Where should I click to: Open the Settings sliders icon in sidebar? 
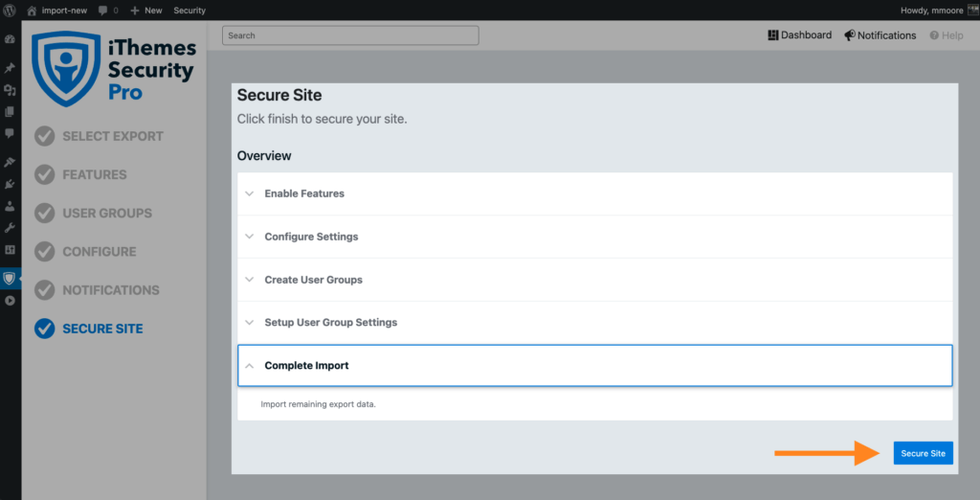tap(10, 250)
